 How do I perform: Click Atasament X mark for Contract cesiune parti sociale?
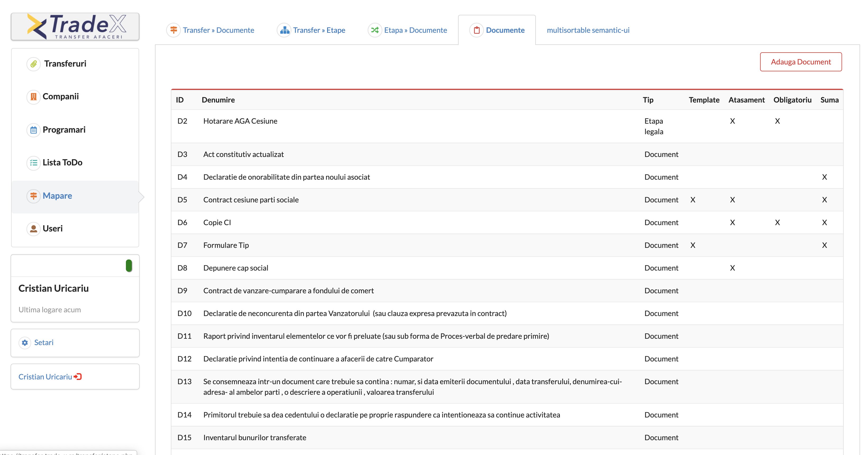click(x=732, y=200)
